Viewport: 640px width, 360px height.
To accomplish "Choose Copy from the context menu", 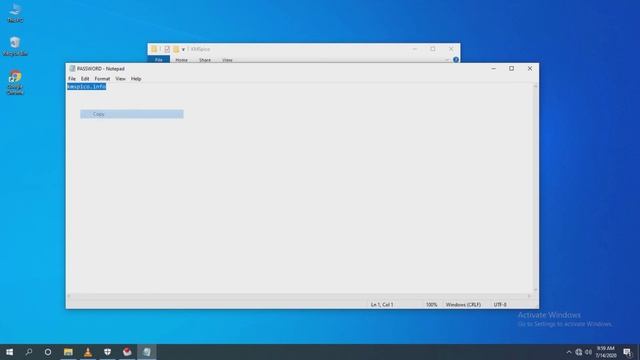I will [x=132, y=114].
